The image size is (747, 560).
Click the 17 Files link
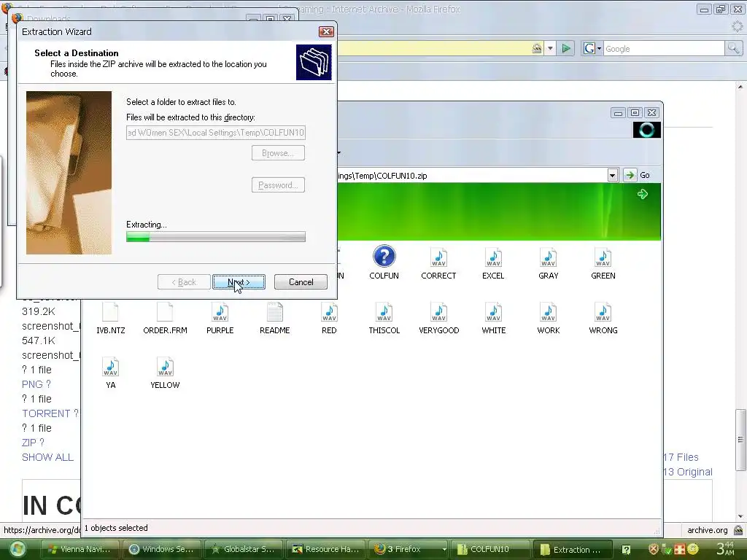click(681, 457)
